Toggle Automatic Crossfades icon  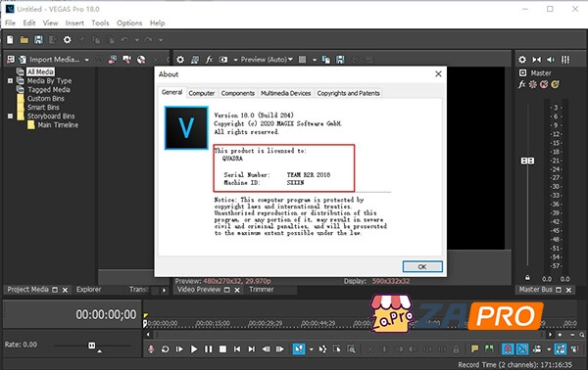(x=522, y=349)
